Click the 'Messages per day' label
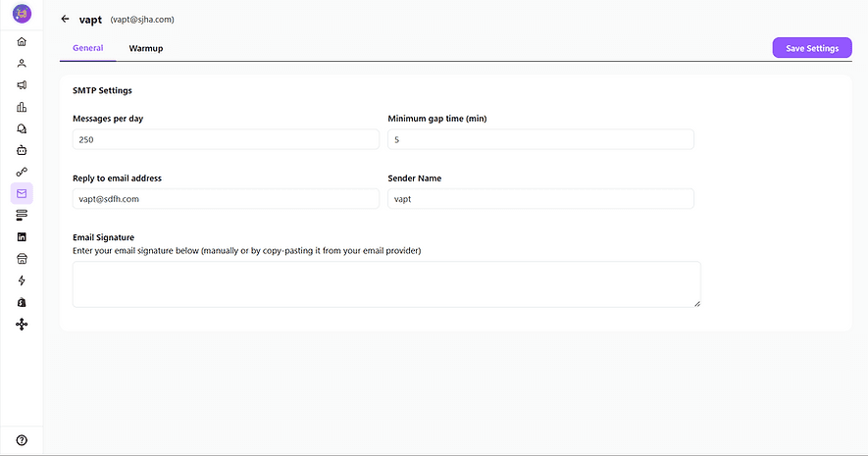This screenshot has height=456, width=868. (x=108, y=119)
